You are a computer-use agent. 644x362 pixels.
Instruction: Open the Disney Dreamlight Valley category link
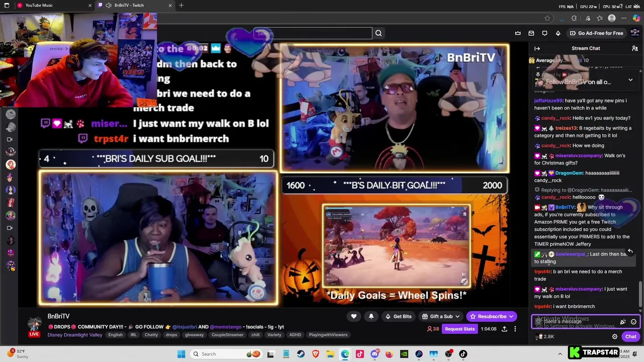click(x=75, y=335)
